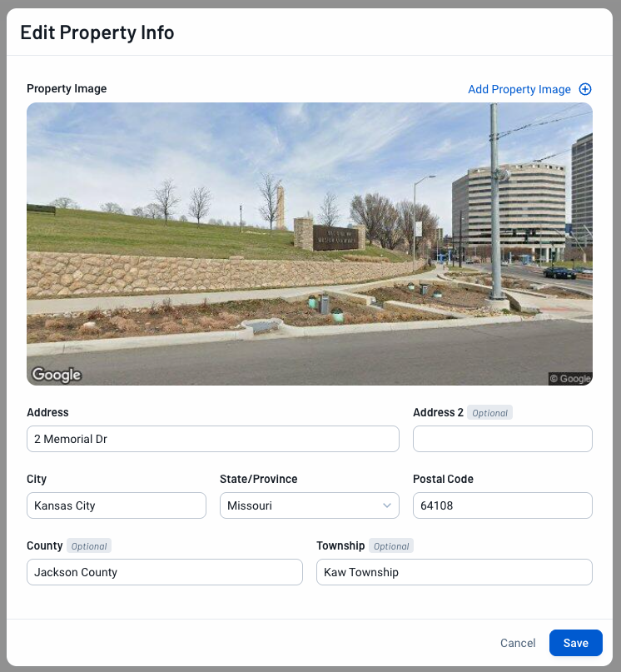The image size is (621, 672).
Task: Click the empty Address 2 field
Action: pos(503,439)
